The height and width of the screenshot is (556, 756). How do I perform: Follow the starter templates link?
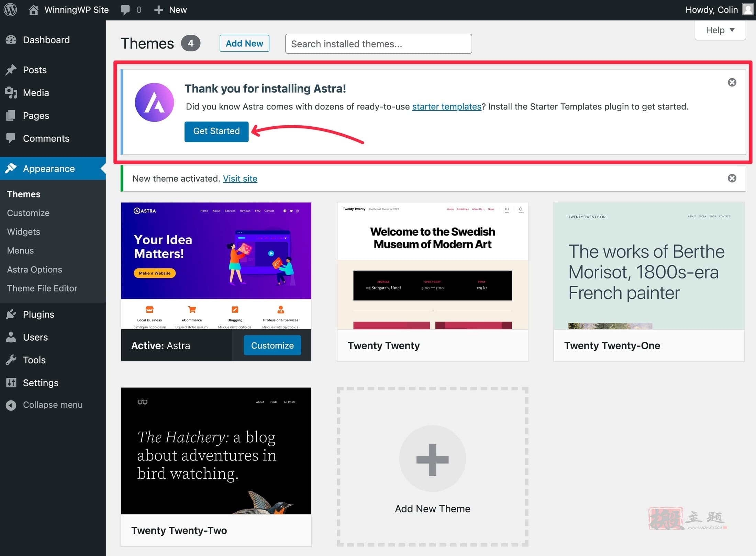[x=447, y=106]
